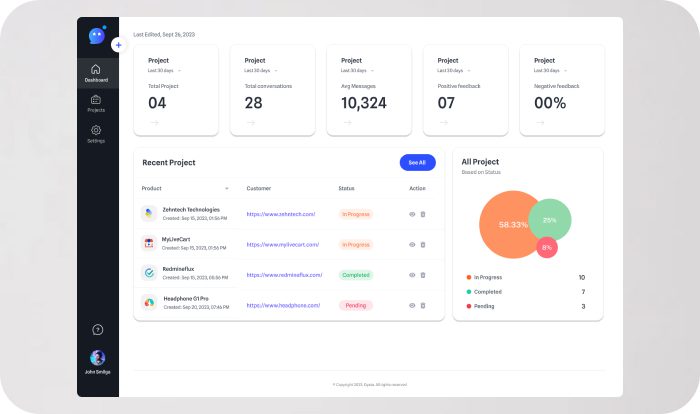Screen dimensions: 700x414
Task: Click the blue plus button on sidebar edge
Action: [118, 45]
